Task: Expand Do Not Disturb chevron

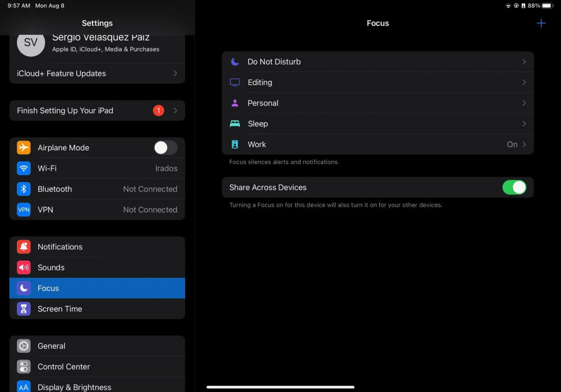Action: pos(524,62)
